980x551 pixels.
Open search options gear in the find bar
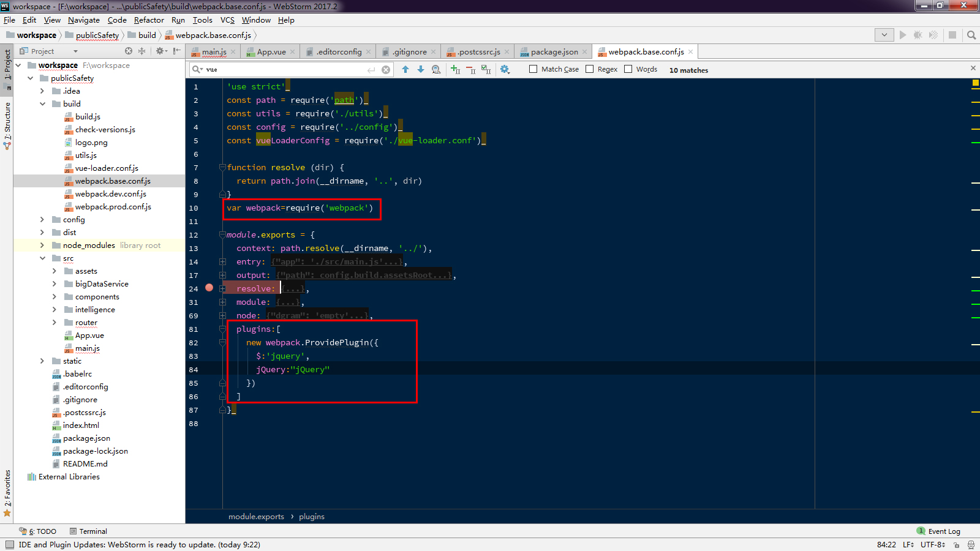point(505,70)
